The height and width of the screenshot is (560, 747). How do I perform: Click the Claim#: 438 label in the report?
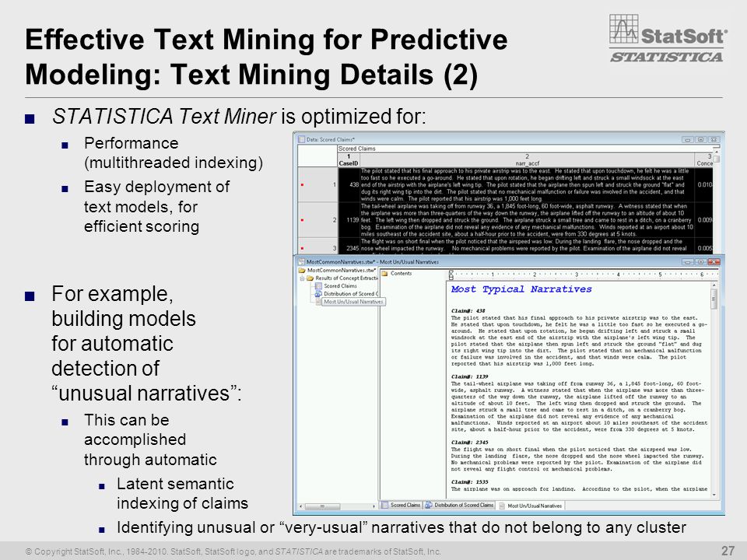coord(468,311)
